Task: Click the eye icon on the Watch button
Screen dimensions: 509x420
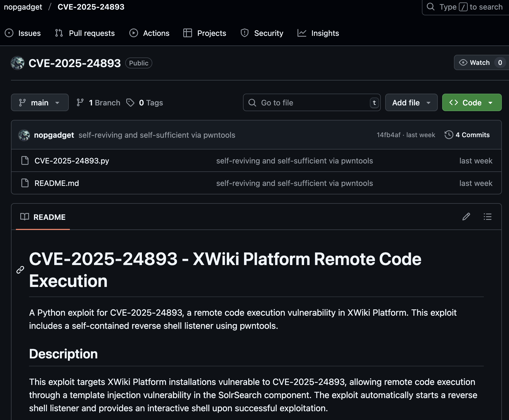Action: point(463,62)
